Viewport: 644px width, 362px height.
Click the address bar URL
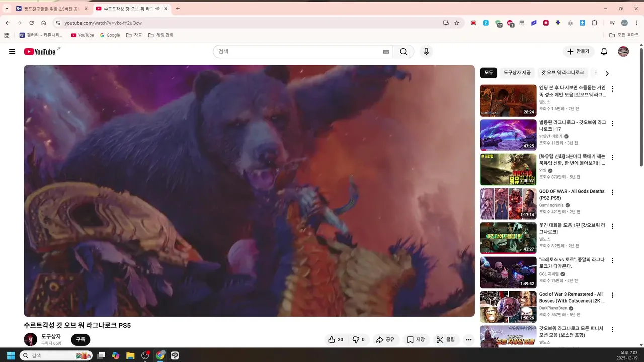point(103,23)
